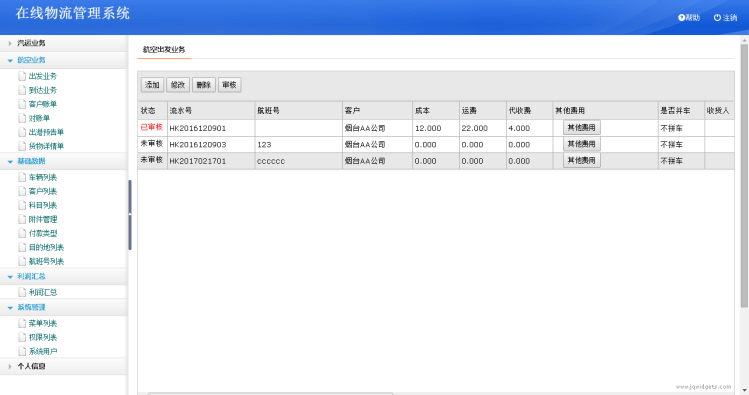Open 到达业务 in the sidebar

pos(43,90)
